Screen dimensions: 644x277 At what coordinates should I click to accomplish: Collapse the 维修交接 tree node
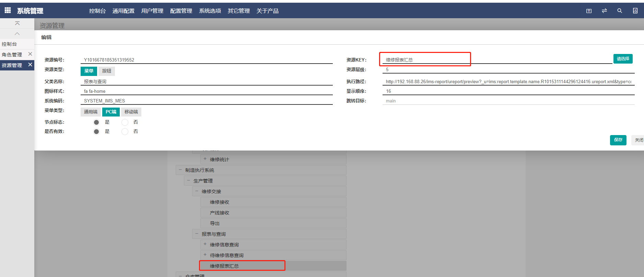(x=197, y=191)
